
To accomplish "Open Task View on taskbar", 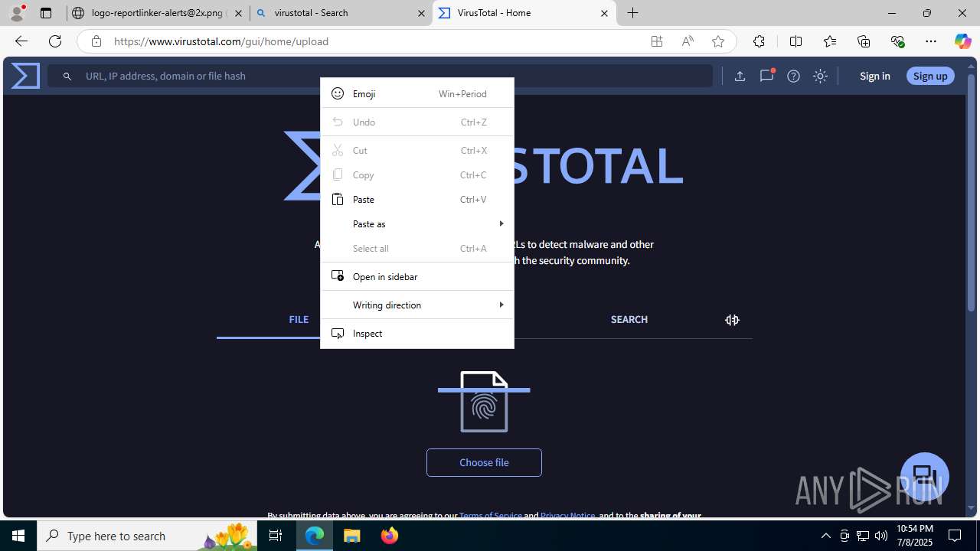I will tap(276, 536).
